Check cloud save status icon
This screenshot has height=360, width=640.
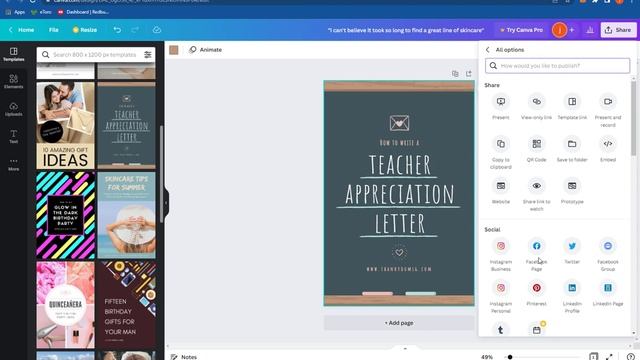157,30
